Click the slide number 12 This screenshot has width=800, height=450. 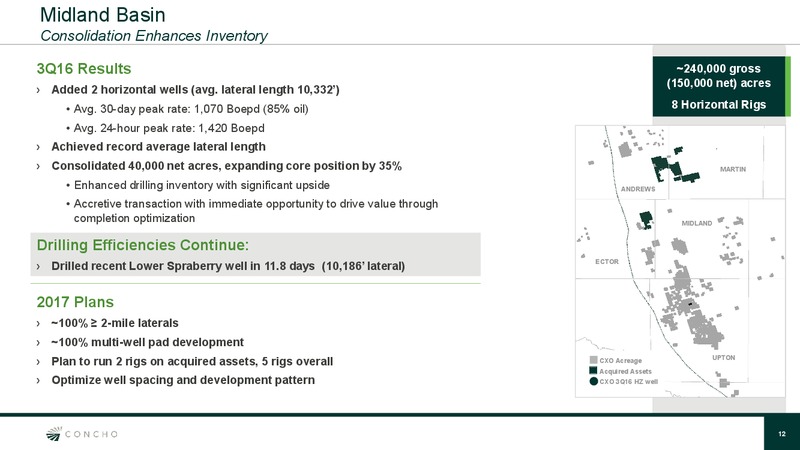[782, 434]
